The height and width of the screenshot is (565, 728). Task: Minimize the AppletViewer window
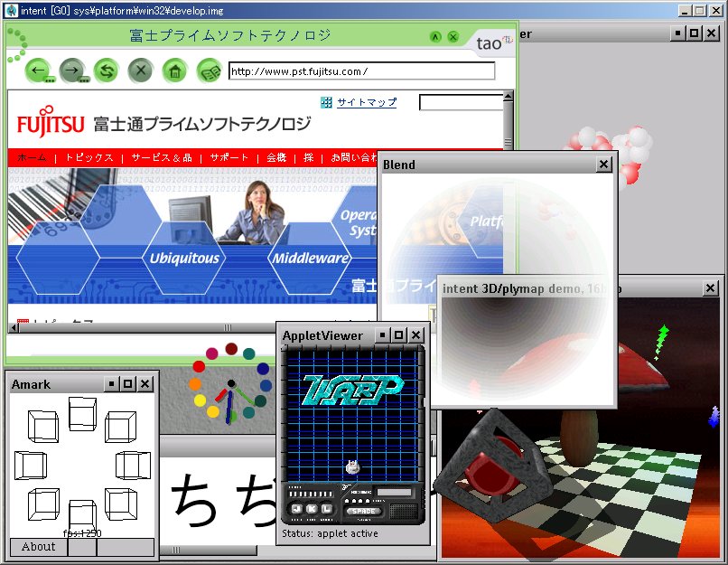382,335
